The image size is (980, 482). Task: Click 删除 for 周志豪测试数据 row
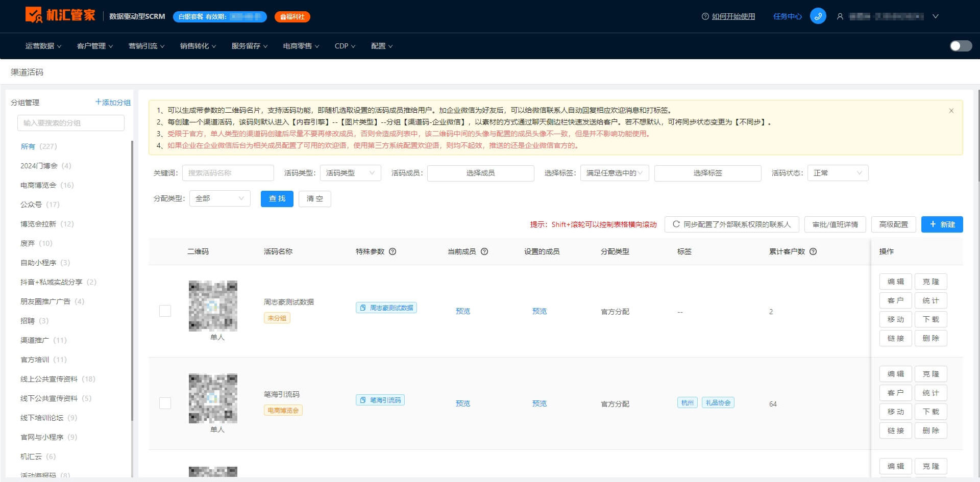pos(931,338)
